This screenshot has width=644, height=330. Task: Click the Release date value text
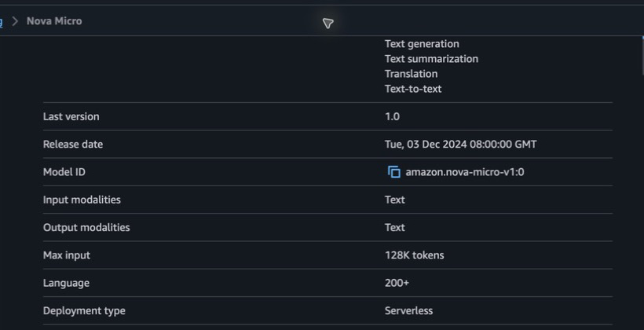coord(460,145)
